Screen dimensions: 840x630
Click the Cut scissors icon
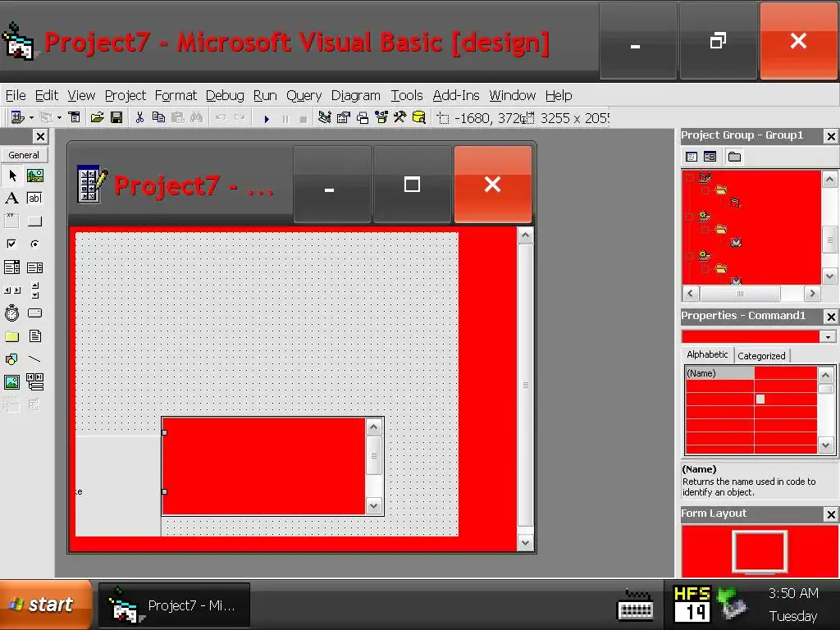click(139, 117)
